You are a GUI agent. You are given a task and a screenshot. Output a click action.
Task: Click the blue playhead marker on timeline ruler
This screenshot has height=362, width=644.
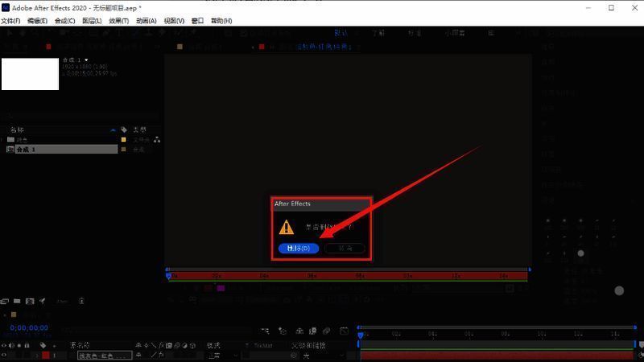click(361, 333)
